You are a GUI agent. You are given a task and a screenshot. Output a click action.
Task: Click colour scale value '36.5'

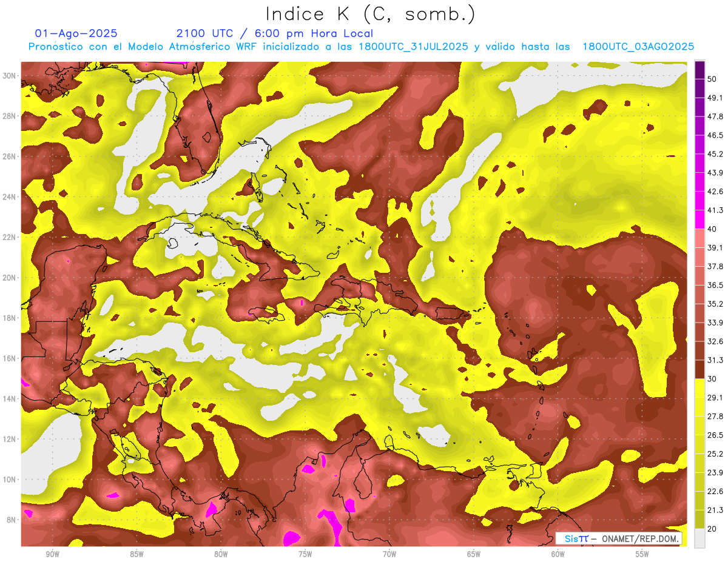[715, 285]
